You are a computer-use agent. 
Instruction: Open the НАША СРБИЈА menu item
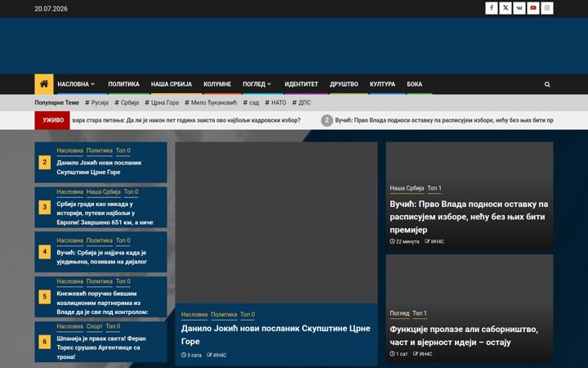pos(171,84)
